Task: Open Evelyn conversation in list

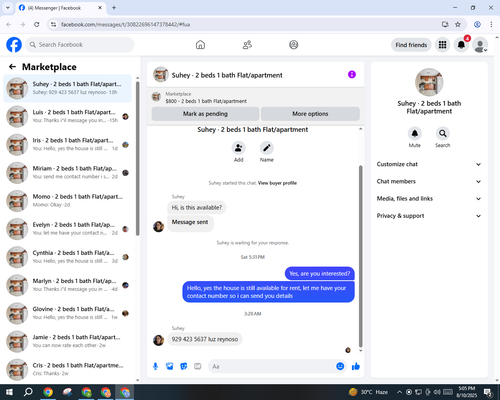Action: coord(68,229)
